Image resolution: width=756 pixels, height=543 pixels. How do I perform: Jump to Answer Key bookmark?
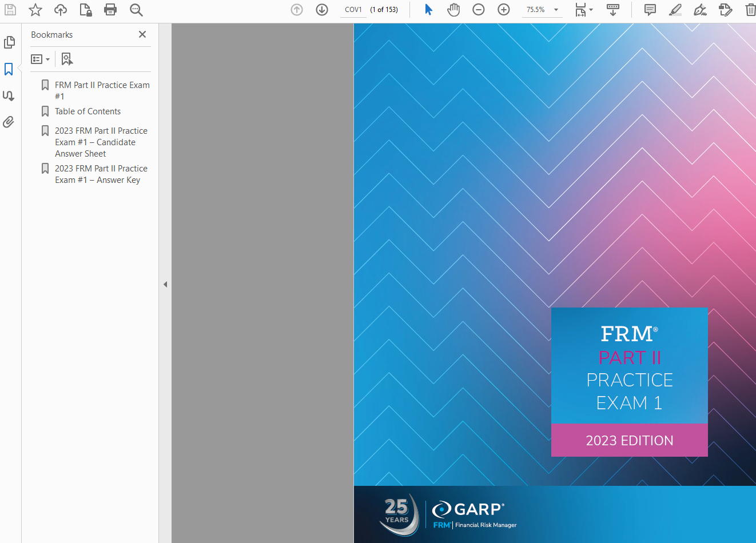tap(101, 174)
